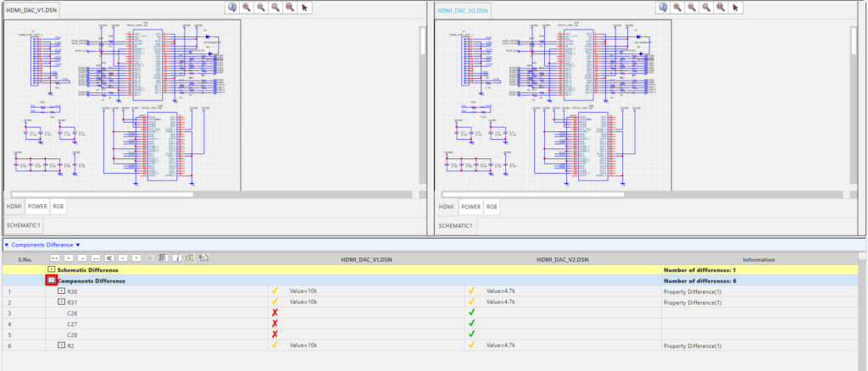Expand the R30 component entry
The height and width of the screenshot is (371, 868).
61,291
